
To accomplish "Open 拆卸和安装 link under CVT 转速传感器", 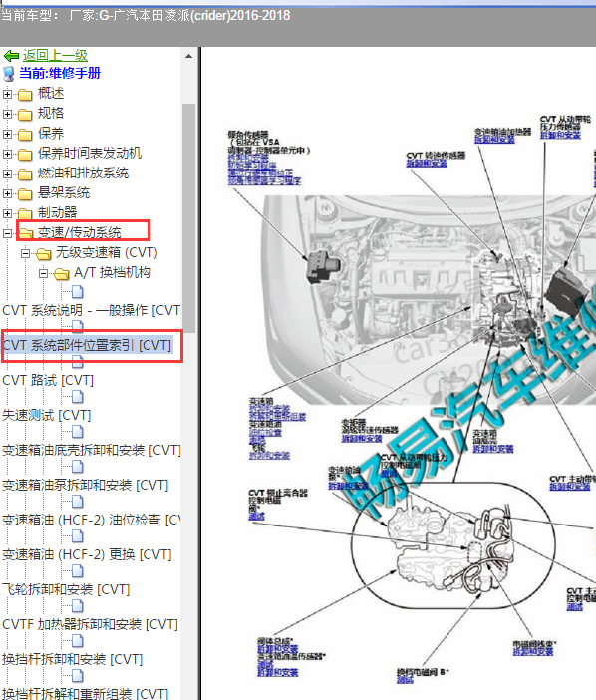I will coord(427,164).
